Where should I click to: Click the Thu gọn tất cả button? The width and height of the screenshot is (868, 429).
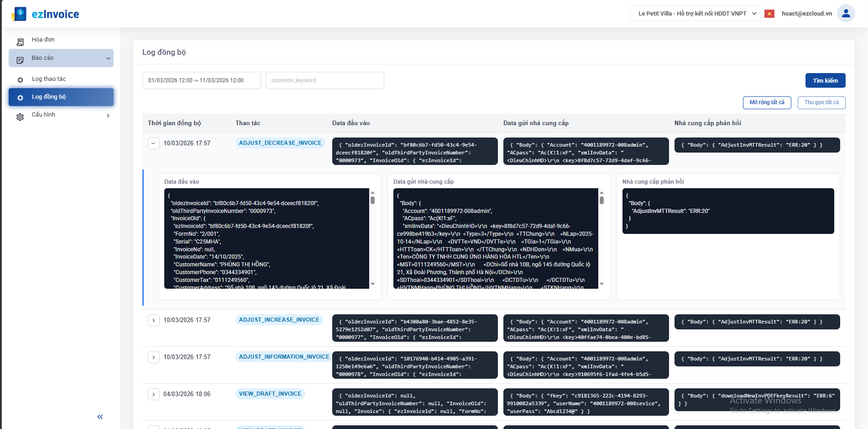pyautogui.click(x=821, y=102)
